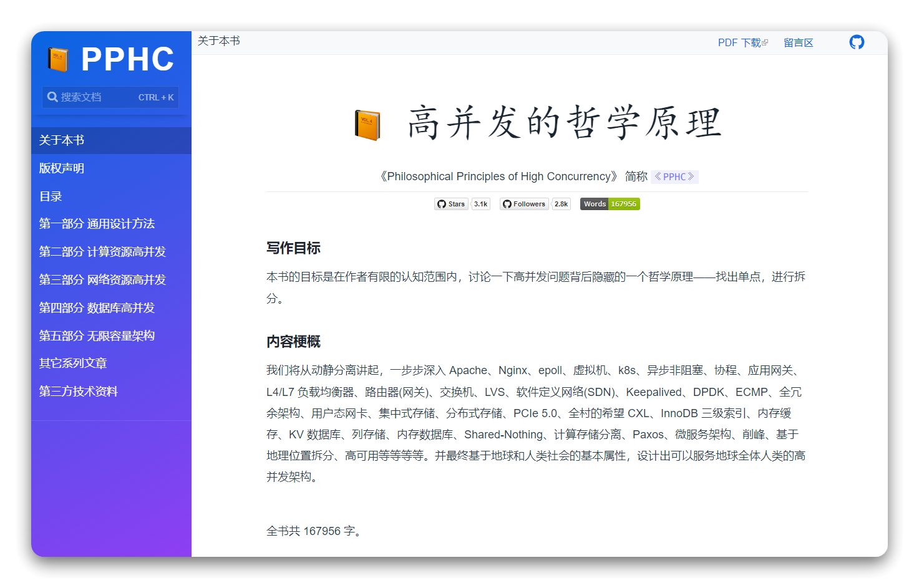Click the 2.8k followers count
Screen dimensions: 919x588
pos(561,204)
